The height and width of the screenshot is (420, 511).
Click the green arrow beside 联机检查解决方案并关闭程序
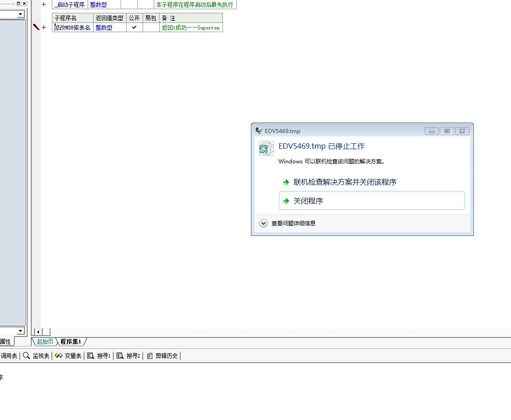pyautogui.click(x=286, y=182)
